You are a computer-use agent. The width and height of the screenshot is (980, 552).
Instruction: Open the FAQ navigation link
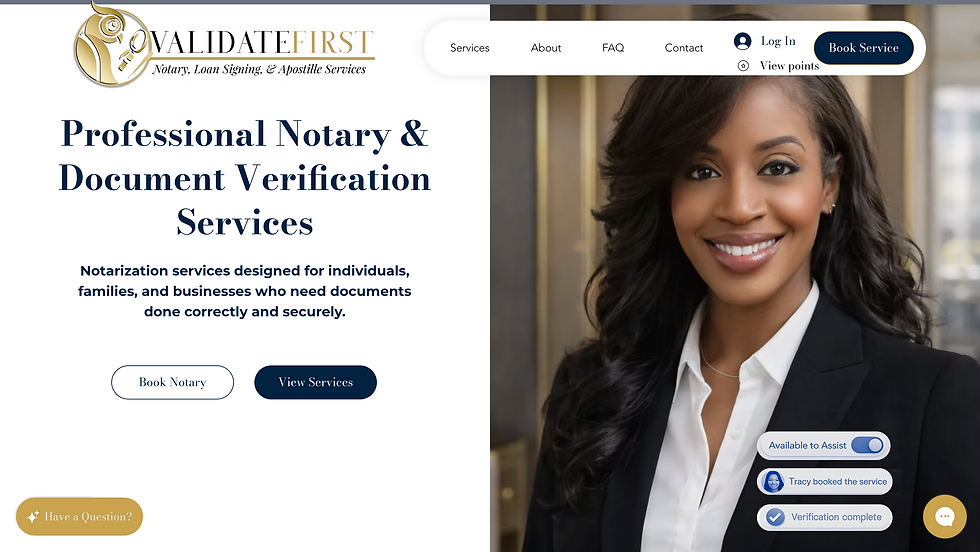(612, 48)
